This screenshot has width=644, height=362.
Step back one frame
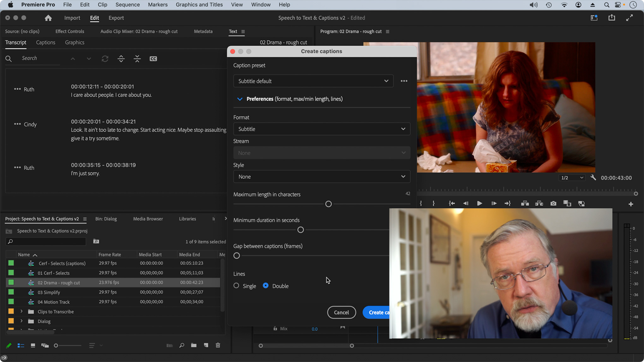click(x=466, y=204)
